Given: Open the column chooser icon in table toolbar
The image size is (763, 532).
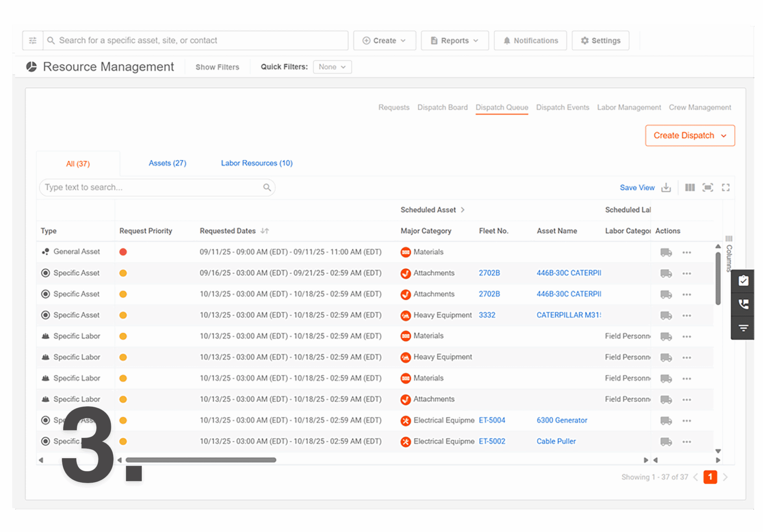Looking at the screenshot, I should click(690, 187).
